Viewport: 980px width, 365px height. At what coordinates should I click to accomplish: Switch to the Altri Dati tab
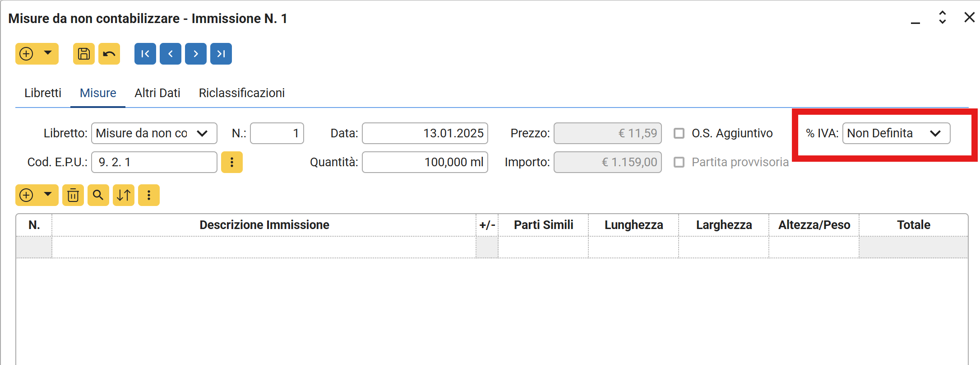coord(157,93)
